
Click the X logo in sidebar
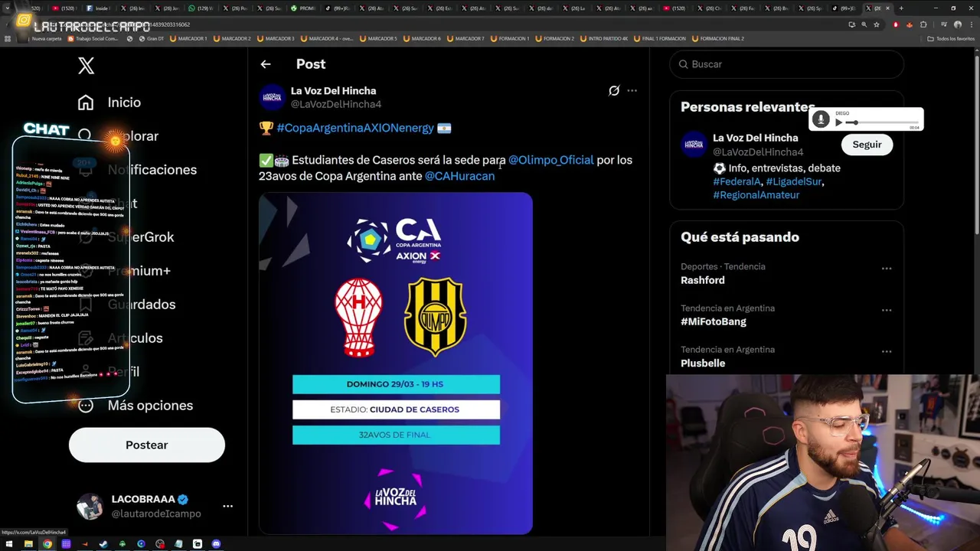click(86, 66)
